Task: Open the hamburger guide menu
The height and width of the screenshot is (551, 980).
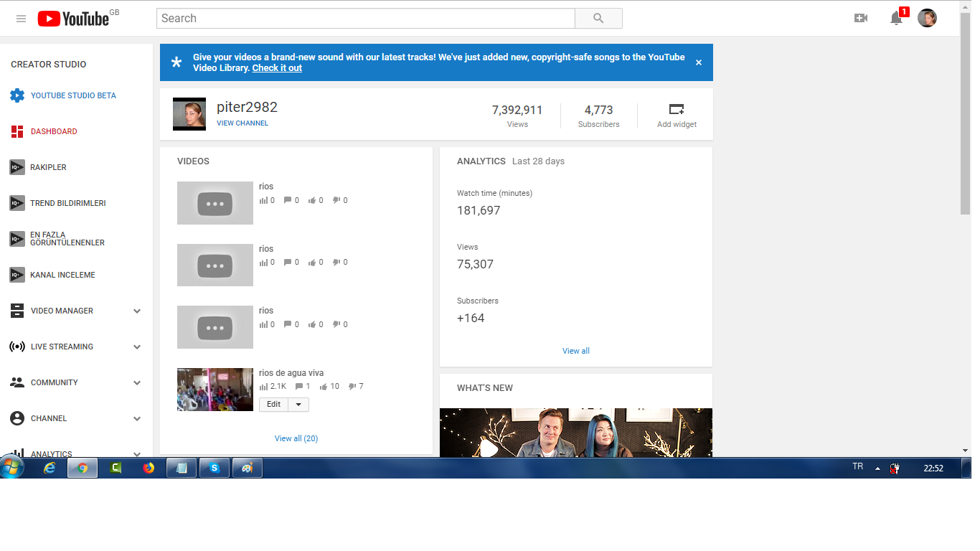Action: pyautogui.click(x=22, y=19)
